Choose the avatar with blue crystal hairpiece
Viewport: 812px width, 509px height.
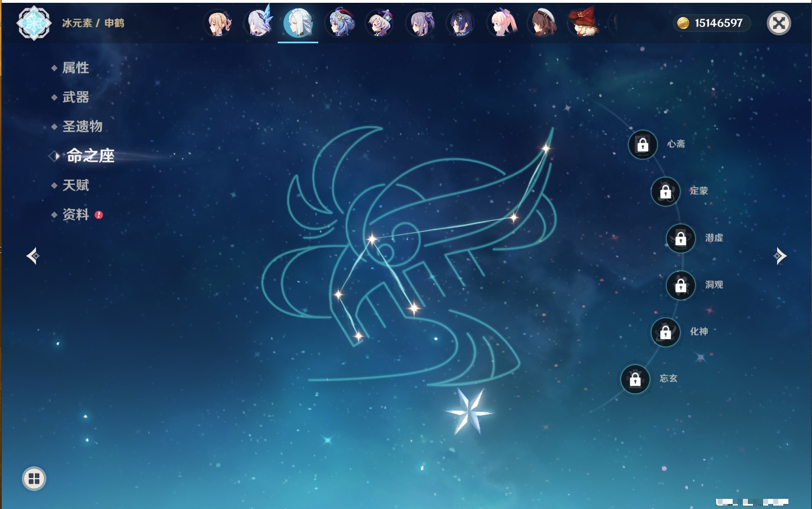[x=259, y=23]
